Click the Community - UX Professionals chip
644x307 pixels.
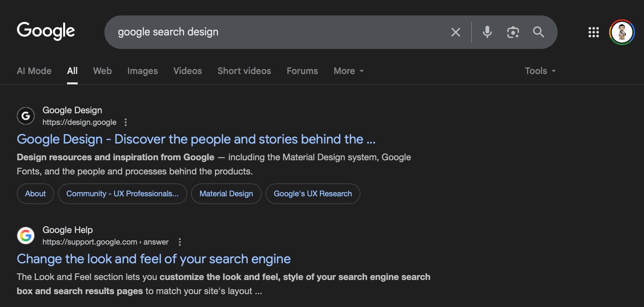pos(122,194)
